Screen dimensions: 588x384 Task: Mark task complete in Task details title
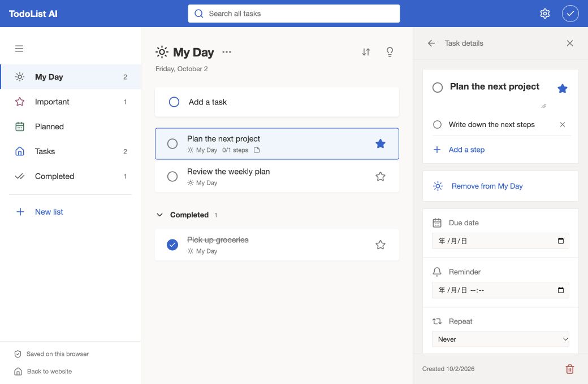click(x=437, y=88)
